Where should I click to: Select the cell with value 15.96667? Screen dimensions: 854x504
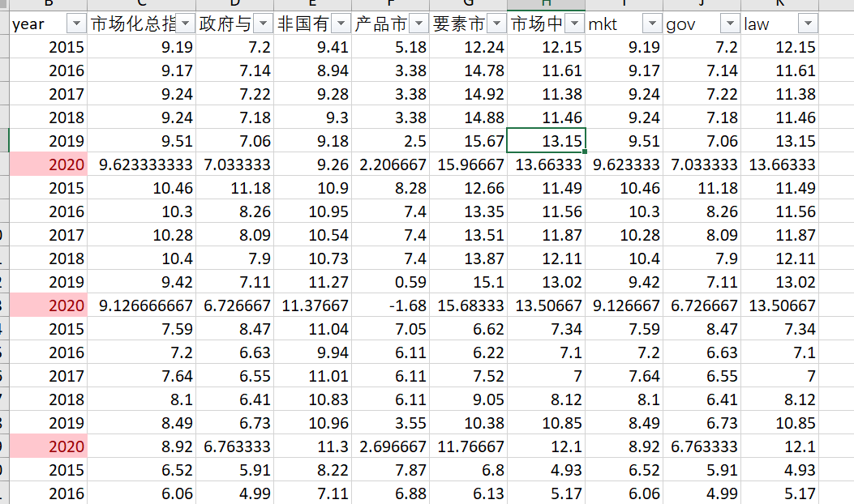469,164
